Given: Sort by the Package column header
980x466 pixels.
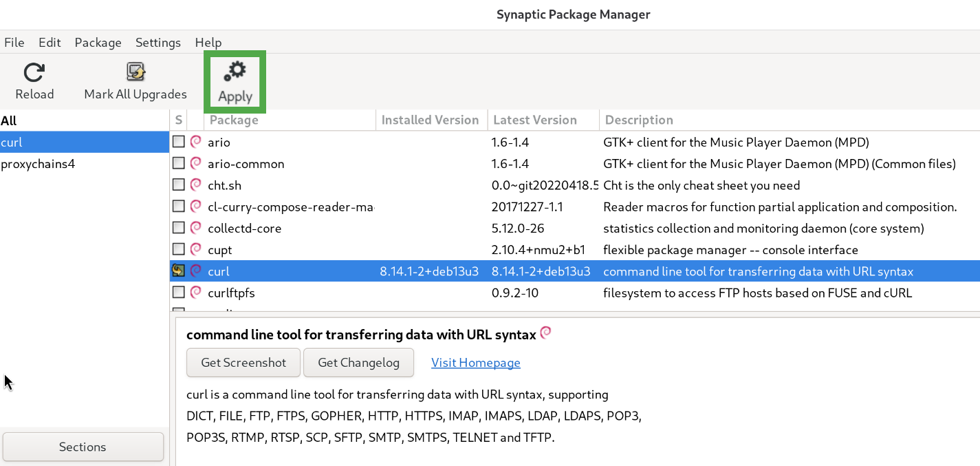Looking at the screenshot, I should pos(290,120).
